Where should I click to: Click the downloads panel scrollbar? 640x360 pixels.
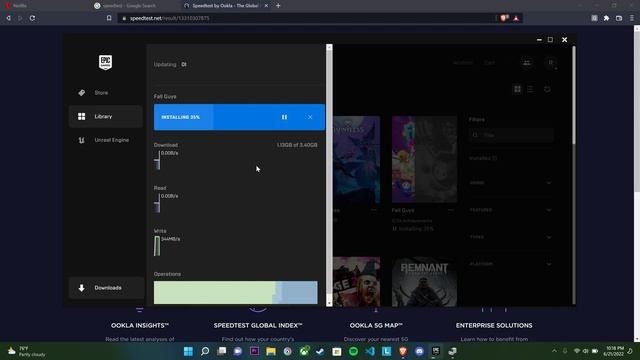tap(329, 176)
